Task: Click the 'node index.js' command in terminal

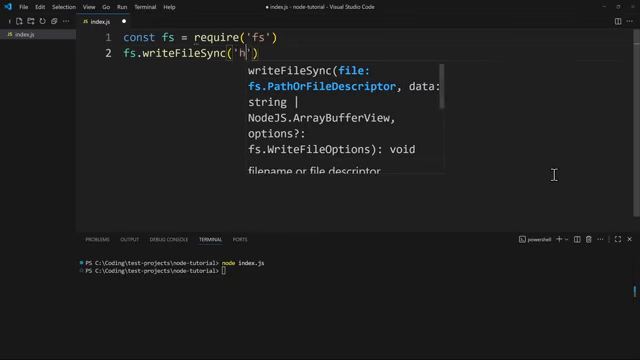Action: [x=243, y=263]
